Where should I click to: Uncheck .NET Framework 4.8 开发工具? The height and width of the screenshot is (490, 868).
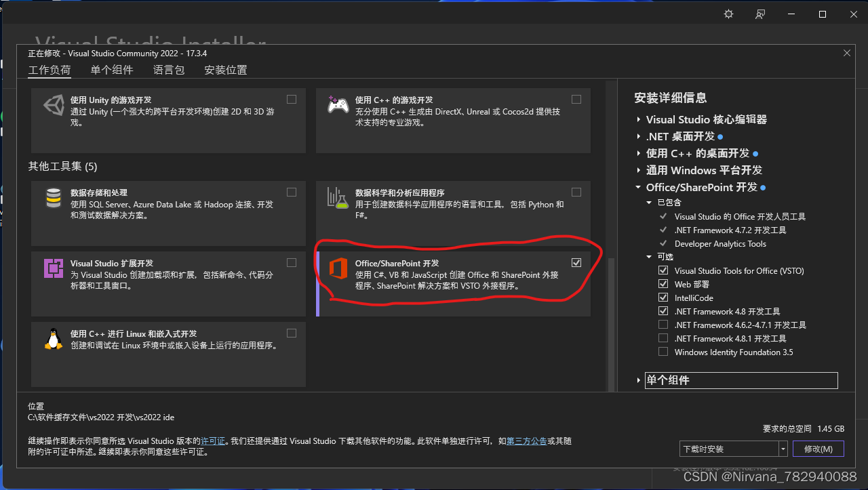pyautogui.click(x=663, y=311)
